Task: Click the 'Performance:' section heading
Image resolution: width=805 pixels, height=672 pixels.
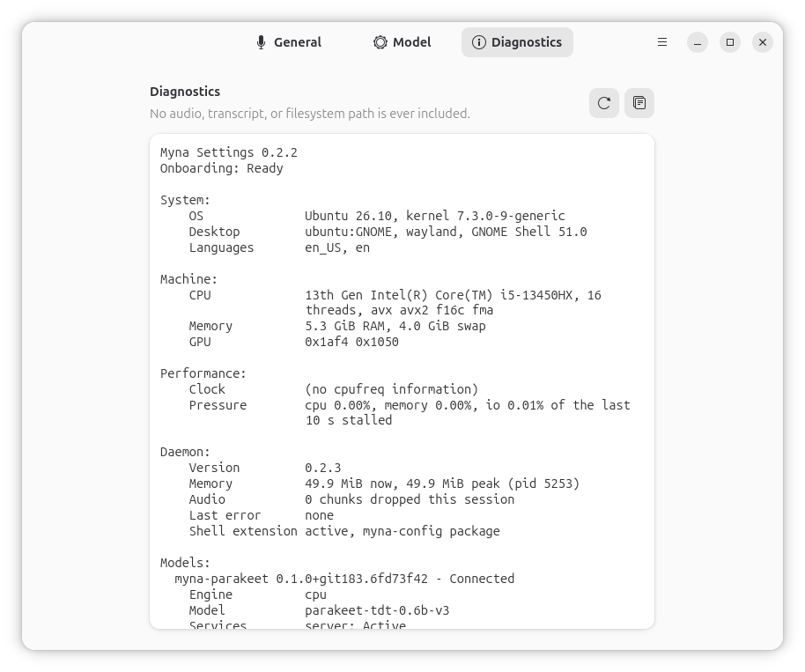Action: pos(203,373)
